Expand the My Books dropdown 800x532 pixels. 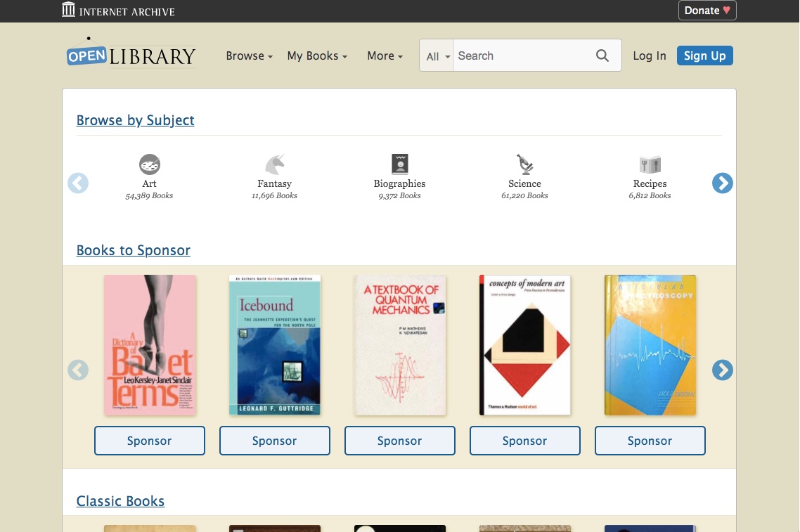[x=316, y=56]
